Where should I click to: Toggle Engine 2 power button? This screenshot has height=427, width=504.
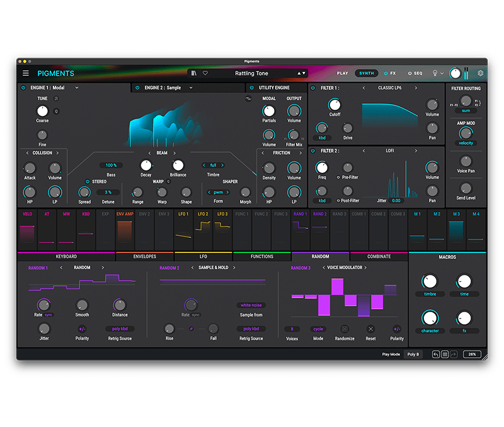[x=137, y=88]
